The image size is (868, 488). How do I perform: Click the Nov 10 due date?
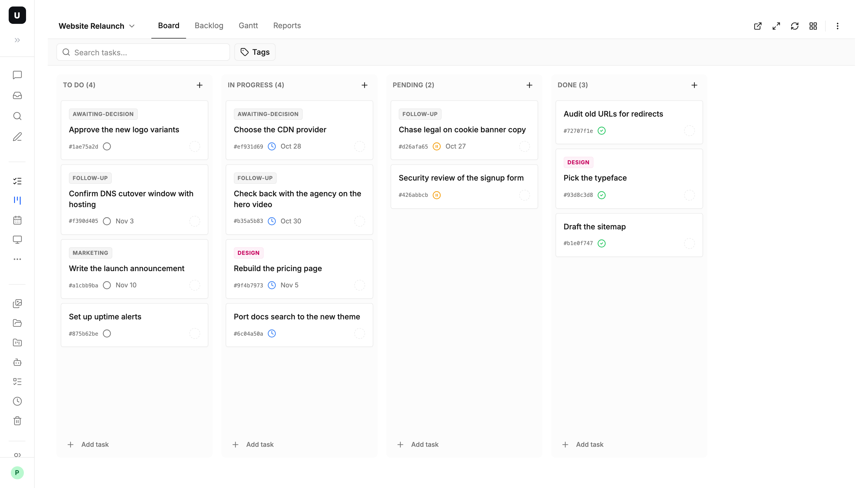click(126, 285)
